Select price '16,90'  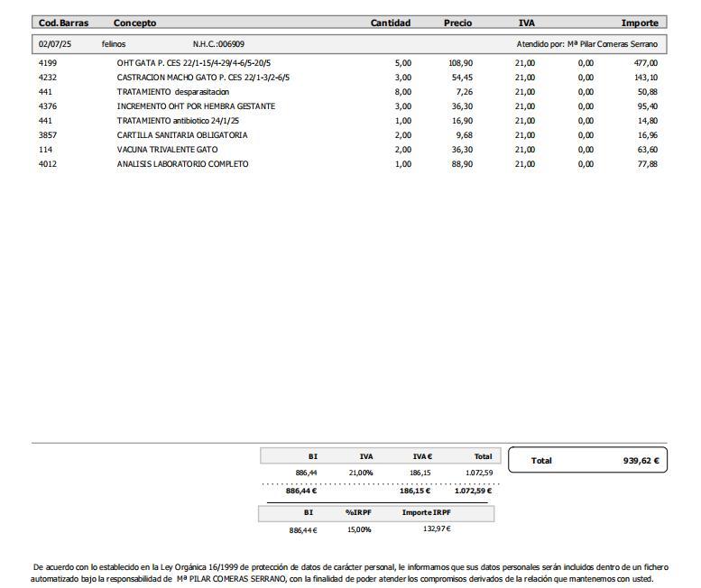click(x=462, y=121)
